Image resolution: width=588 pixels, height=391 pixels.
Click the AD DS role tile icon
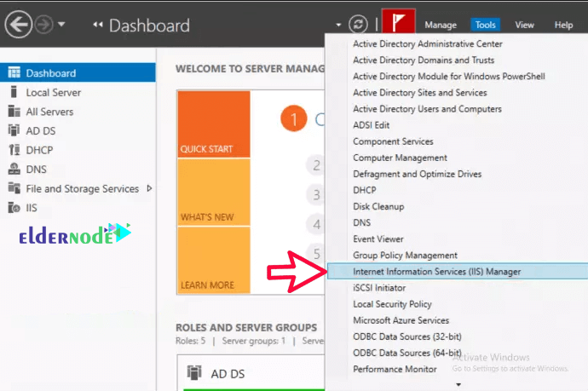194,373
